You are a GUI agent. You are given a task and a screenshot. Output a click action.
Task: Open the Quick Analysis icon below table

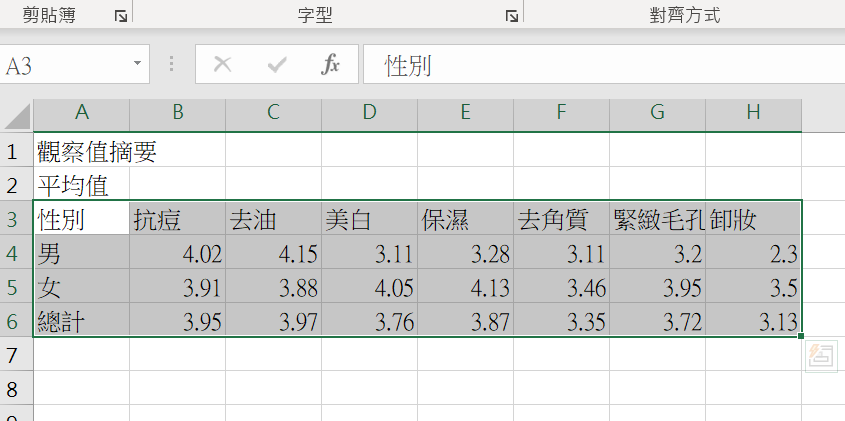point(822,354)
